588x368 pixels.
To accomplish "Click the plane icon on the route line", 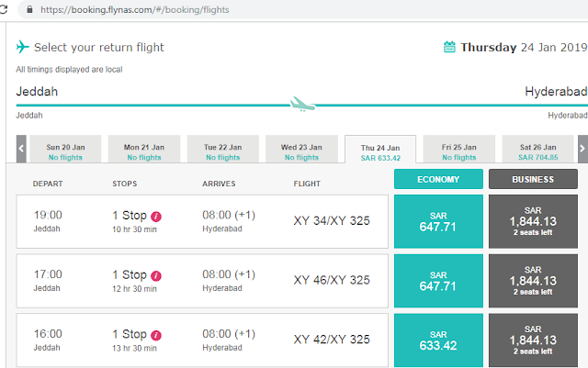I will 302,105.
